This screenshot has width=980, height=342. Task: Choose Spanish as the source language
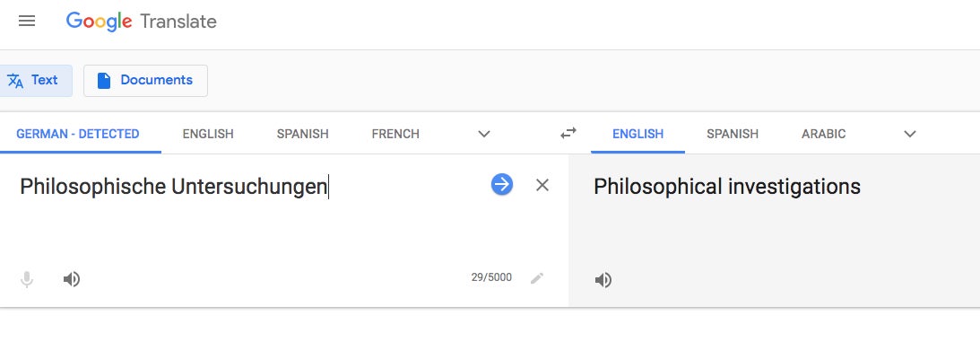302,134
